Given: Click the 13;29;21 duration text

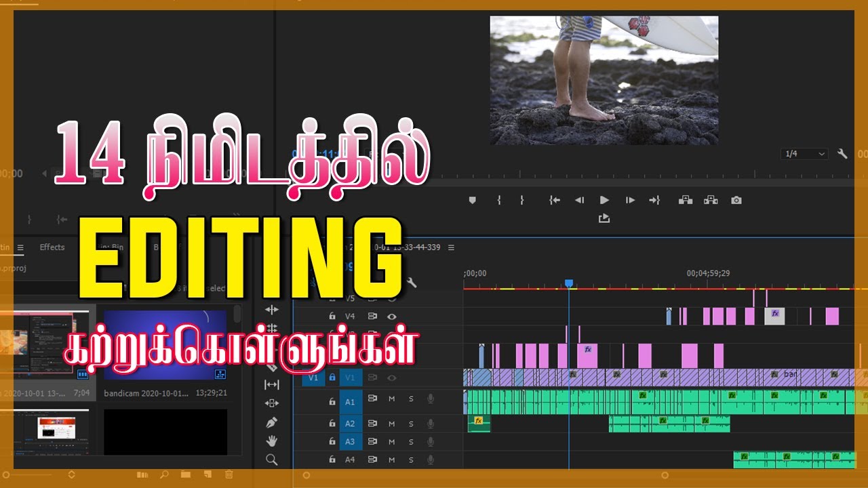Looking at the screenshot, I should pyautogui.click(x=211, y=393).
